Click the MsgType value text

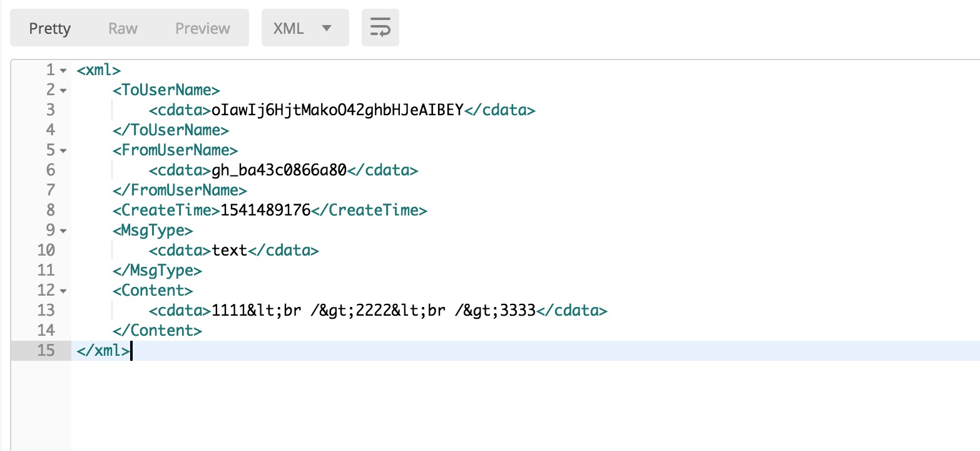230,251
